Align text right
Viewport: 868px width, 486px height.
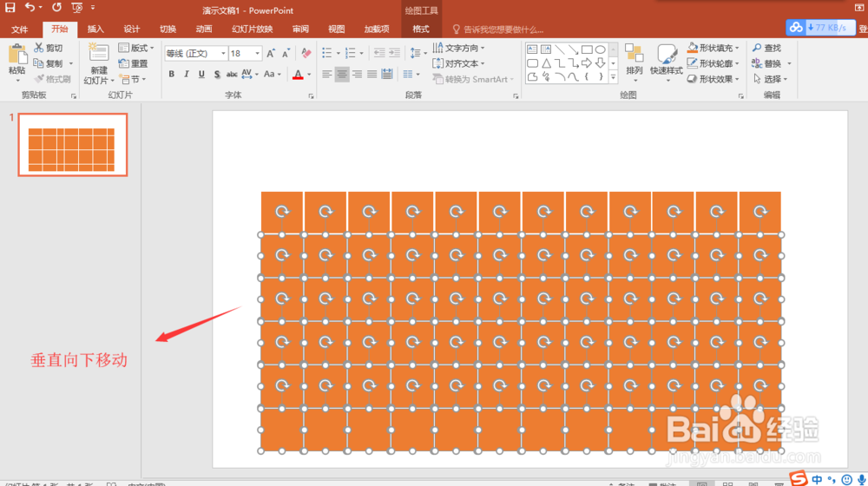[x=357, y=74]
